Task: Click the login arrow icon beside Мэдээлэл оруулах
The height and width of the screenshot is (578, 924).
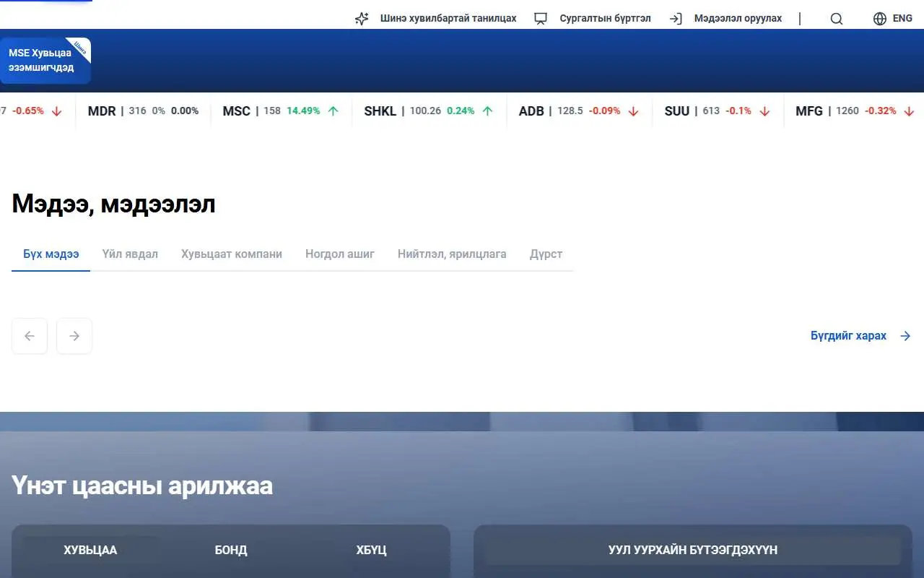Action: [x=676, y=19]
